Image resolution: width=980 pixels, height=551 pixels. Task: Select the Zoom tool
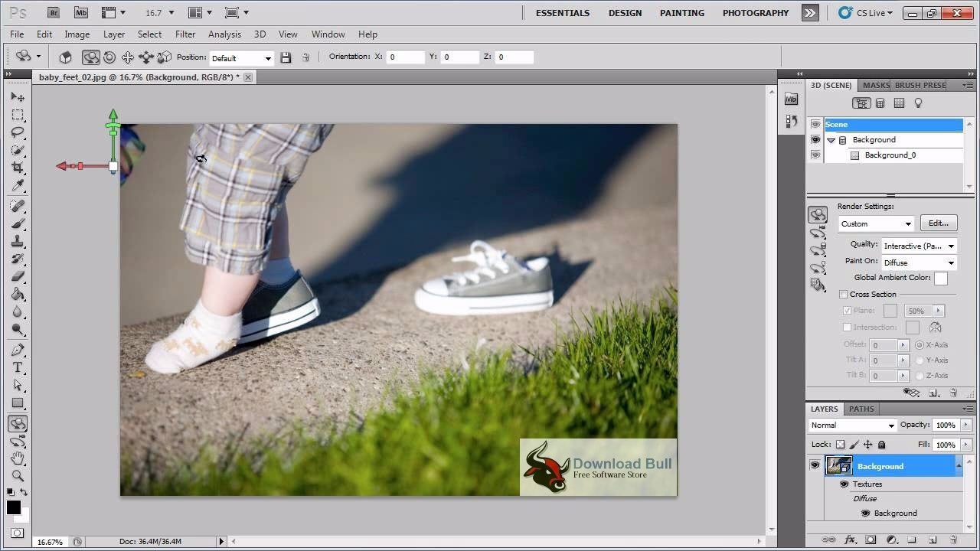pos(18,476)
